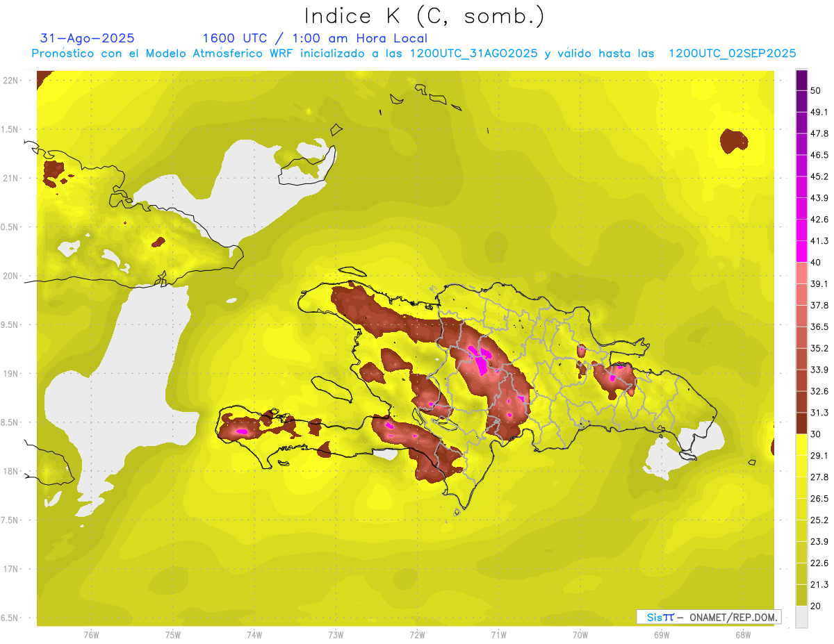Click the legend value '33.9'
Image resolution: width=834 pixels, height=644 pixels.
click(x=819, y=370)
